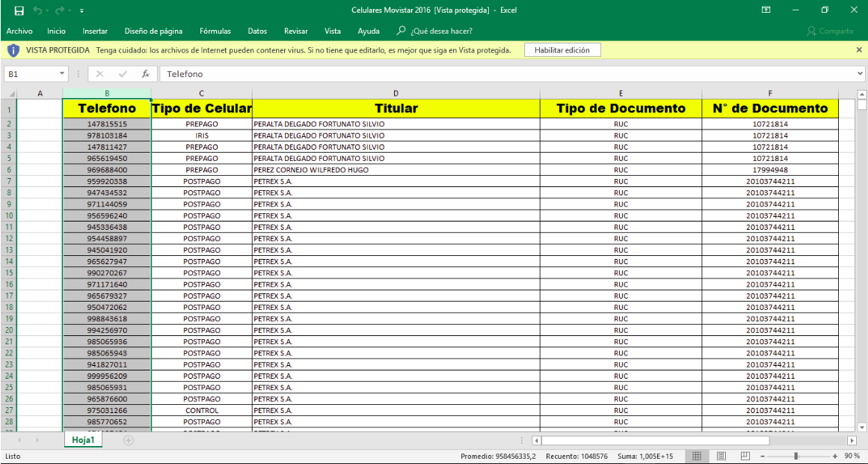Select the cell with 17994948
The height and width of the screenshot is (464, 868).
tap(770, 170)
